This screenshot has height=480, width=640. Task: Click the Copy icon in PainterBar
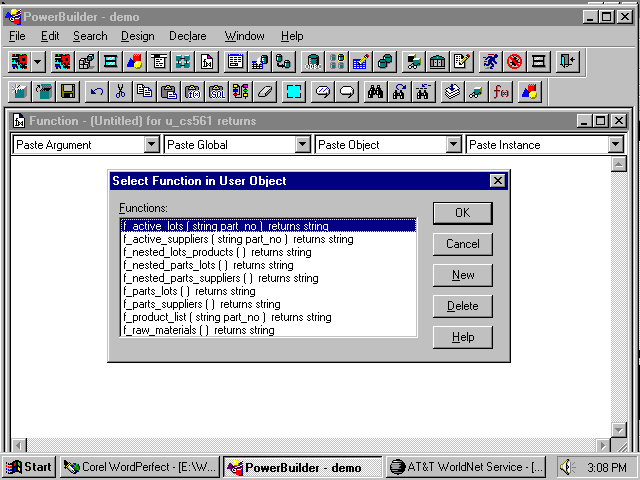(144, 92)
